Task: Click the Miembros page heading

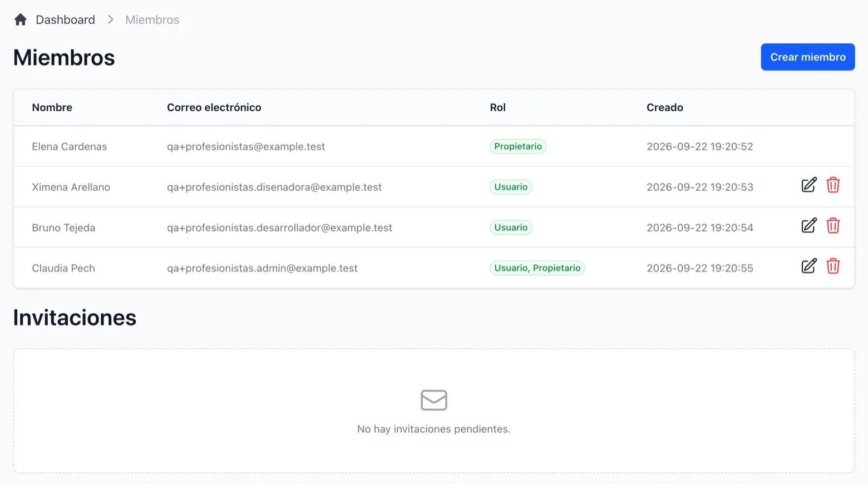Action: (x=64, y=57)
